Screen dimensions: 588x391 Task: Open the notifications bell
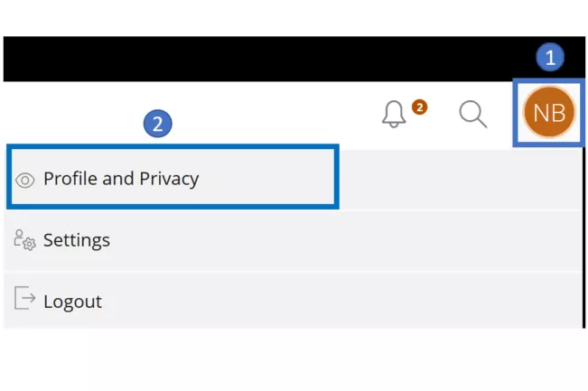394,115
